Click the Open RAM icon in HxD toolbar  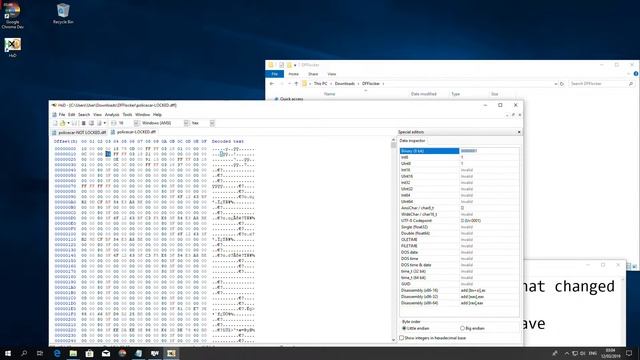click(x=84, y=123)
